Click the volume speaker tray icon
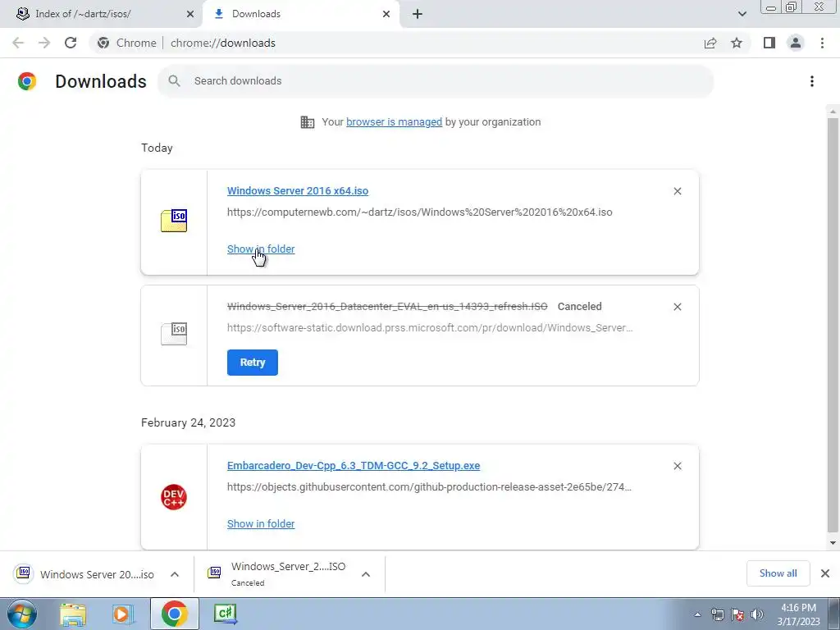 pyautogui.click(x=757, y=615)
